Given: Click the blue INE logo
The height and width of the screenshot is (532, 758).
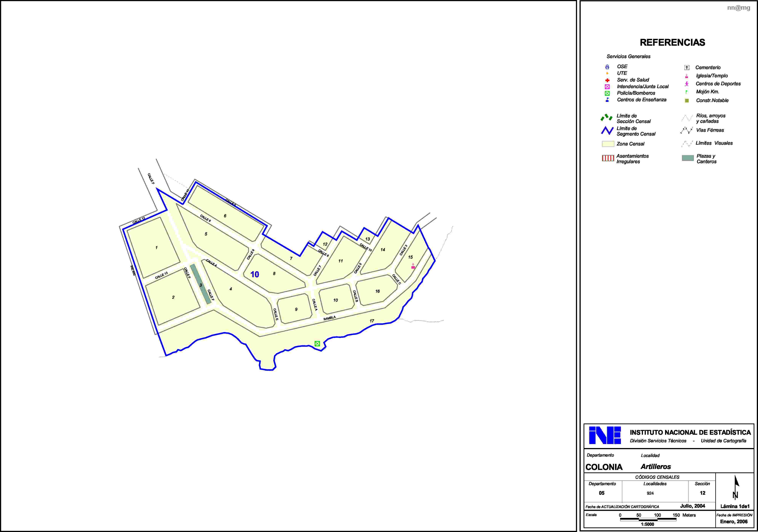Looking at the screenshot, I should tap(605, 435).
